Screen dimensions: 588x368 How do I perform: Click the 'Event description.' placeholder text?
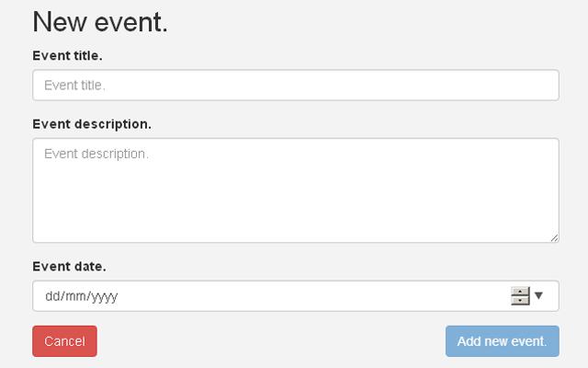pos(96,154)
